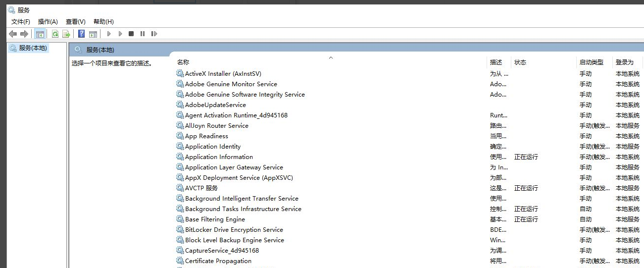Screen dimensions: 644x268
Task: Sort services by the 启动类型 column header
Action: (592, 62)
